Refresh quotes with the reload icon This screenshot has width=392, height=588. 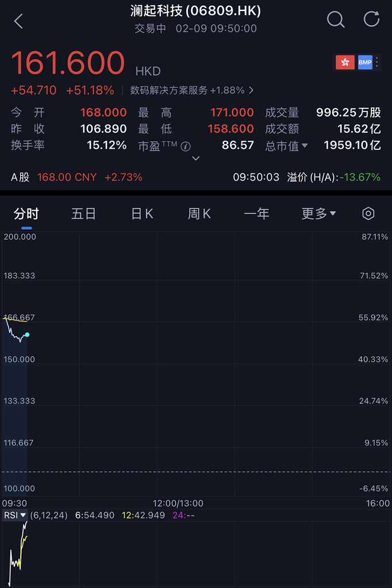click(x=371, y=19)
